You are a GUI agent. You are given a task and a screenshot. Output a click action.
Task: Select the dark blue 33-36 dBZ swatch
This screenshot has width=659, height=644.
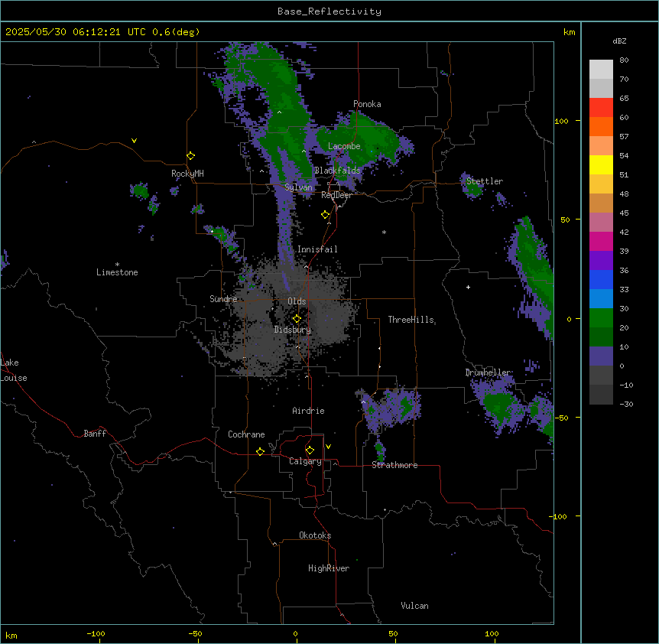tap(601, 279)
